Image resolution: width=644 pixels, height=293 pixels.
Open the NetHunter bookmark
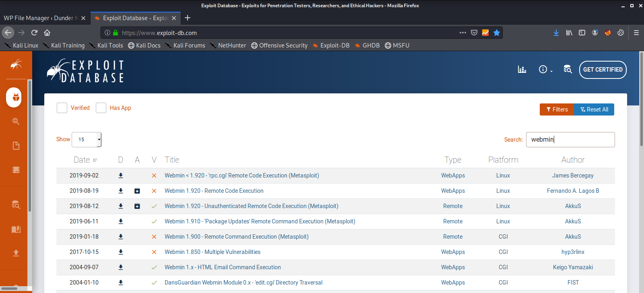coord(228,45)
